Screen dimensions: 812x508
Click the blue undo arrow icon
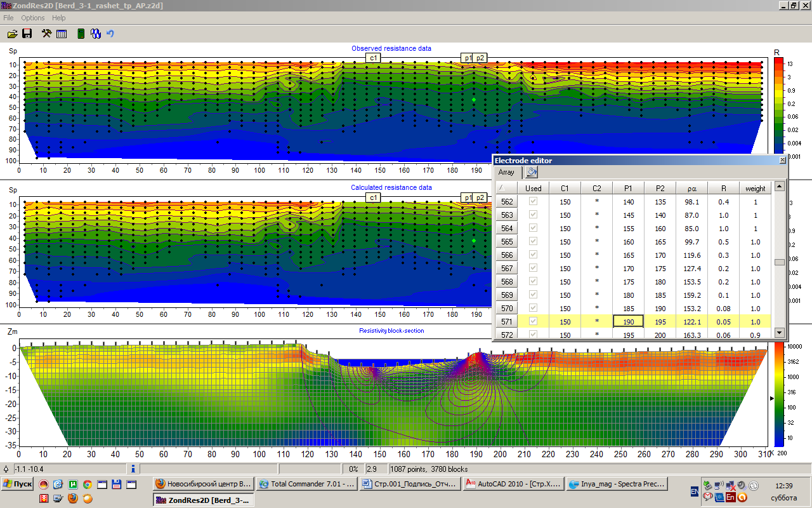click(x=110, y=34)
